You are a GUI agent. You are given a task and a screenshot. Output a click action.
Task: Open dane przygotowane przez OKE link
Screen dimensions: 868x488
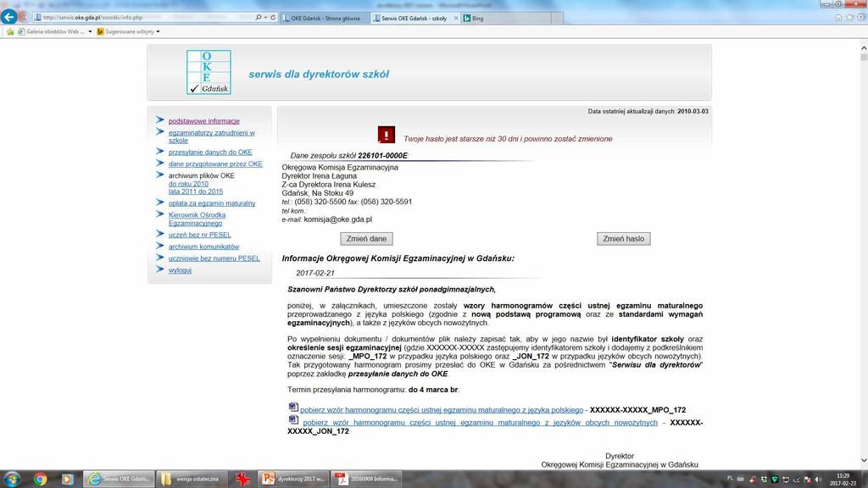click(215, 164)
